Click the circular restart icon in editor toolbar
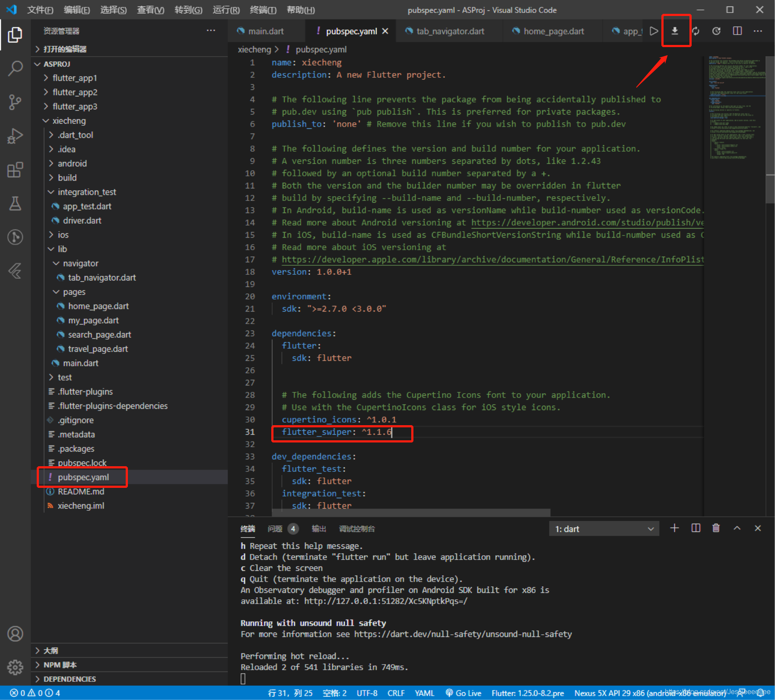This screenshot has width=775, height=700. pyautogui.click(x=716, y=31)
